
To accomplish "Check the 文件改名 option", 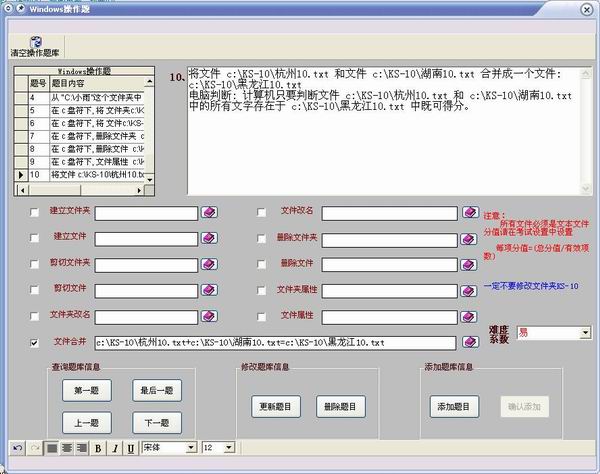I will (x=262, y=212).
